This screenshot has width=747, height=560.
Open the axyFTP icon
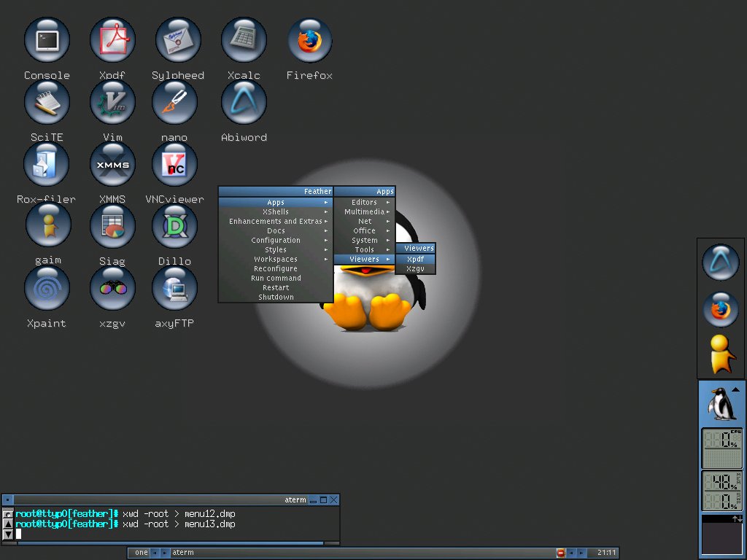[x=174, y=288]
